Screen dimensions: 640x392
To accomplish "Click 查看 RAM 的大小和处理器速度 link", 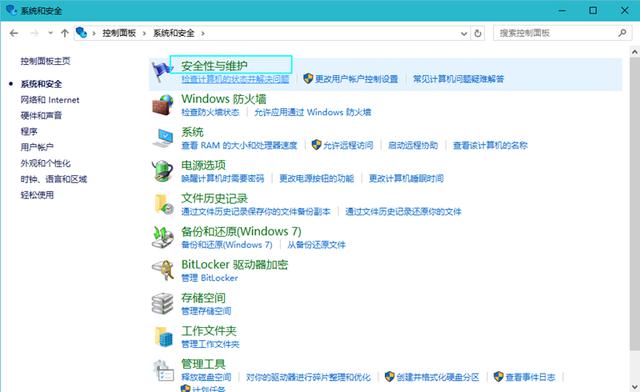I will coord(239,145).
